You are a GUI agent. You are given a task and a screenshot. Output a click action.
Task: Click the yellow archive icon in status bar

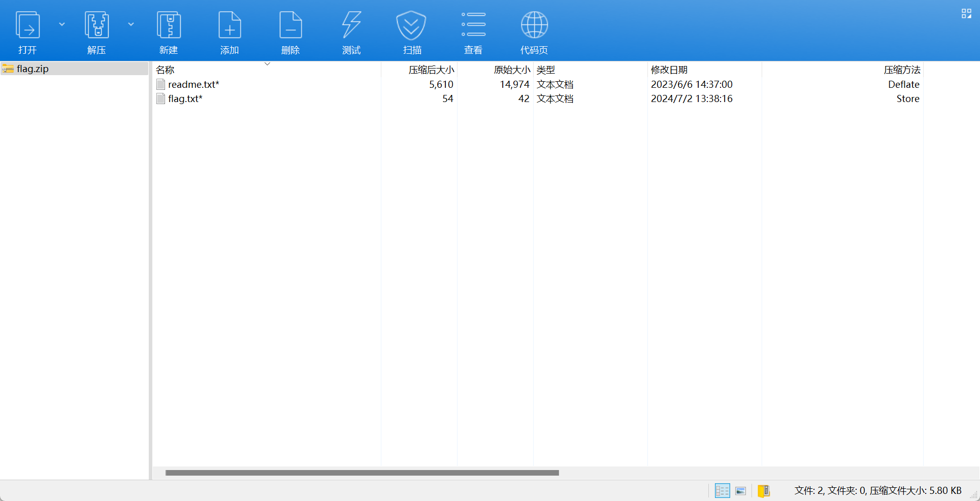click(x=764, y=491)
